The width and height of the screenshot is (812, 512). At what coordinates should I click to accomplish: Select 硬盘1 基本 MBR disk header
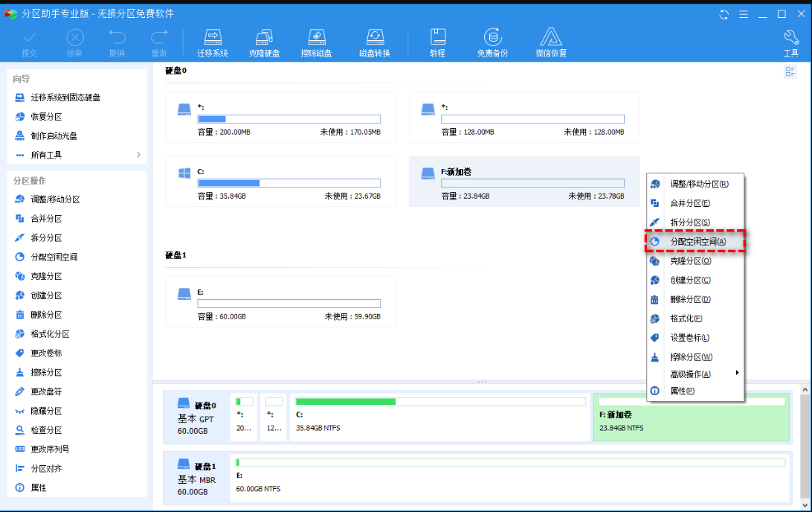pos(197,478)
